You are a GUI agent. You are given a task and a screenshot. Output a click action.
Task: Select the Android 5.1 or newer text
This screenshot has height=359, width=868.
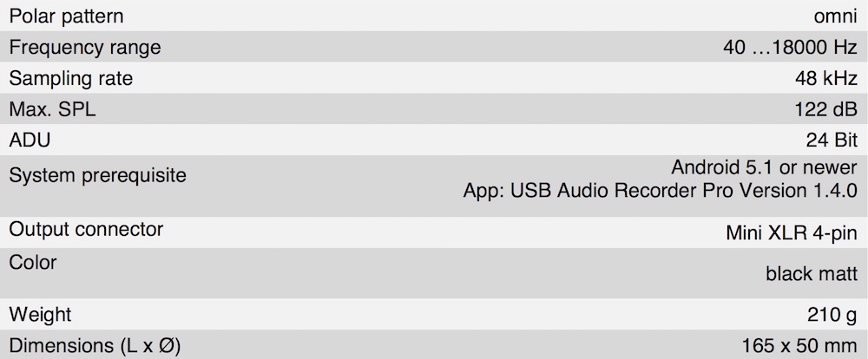[x=764, y=167]
